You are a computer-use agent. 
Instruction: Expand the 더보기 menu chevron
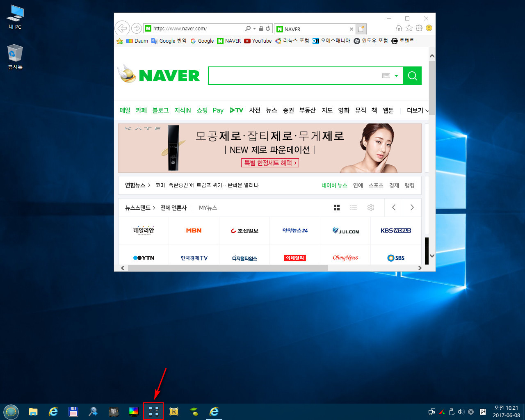tap(427, 111)
